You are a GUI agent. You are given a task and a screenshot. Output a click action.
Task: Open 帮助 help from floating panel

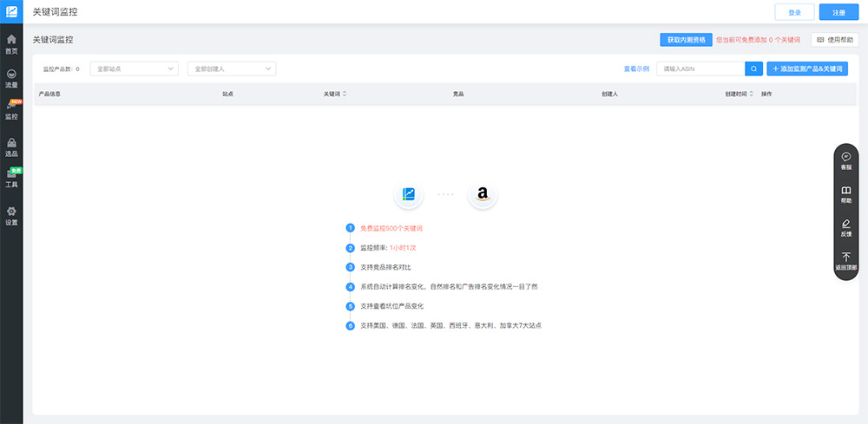point(845,193)
